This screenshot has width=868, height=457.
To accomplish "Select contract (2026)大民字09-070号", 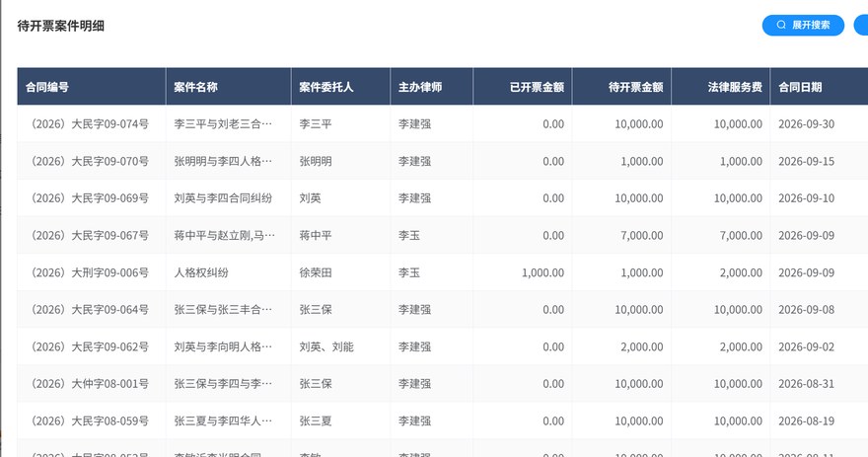I will (x=88, y=161).
